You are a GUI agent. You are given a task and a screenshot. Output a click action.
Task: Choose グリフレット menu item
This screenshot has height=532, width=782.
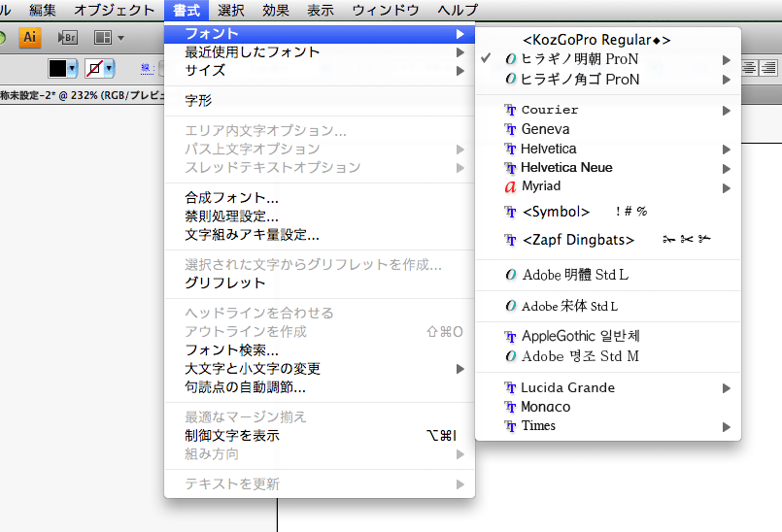[x=320, y=283]
